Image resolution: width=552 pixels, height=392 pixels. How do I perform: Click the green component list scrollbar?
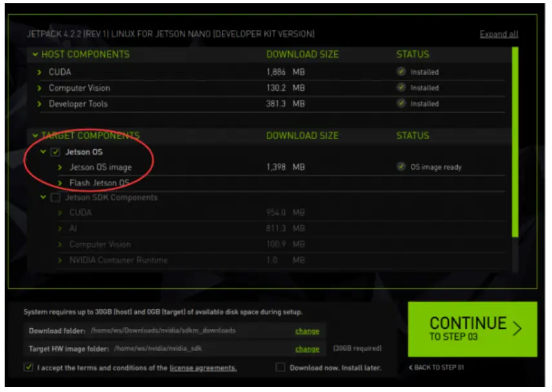point(515,142)
